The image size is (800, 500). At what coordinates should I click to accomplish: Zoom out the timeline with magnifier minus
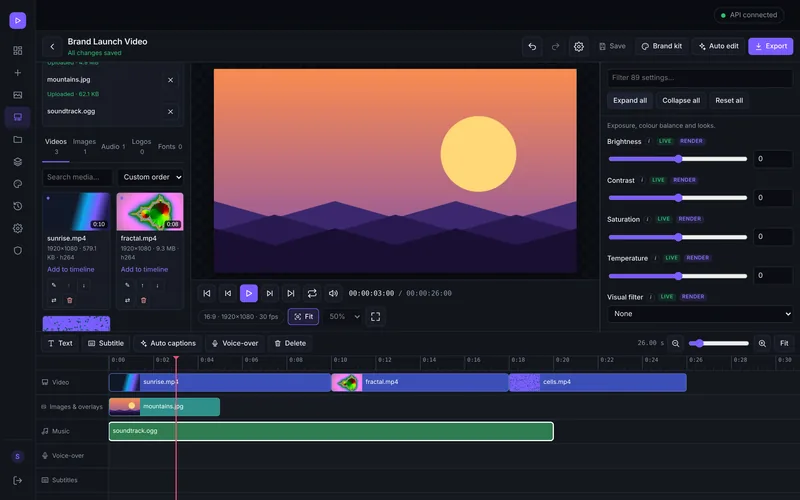tap(676, 343)
